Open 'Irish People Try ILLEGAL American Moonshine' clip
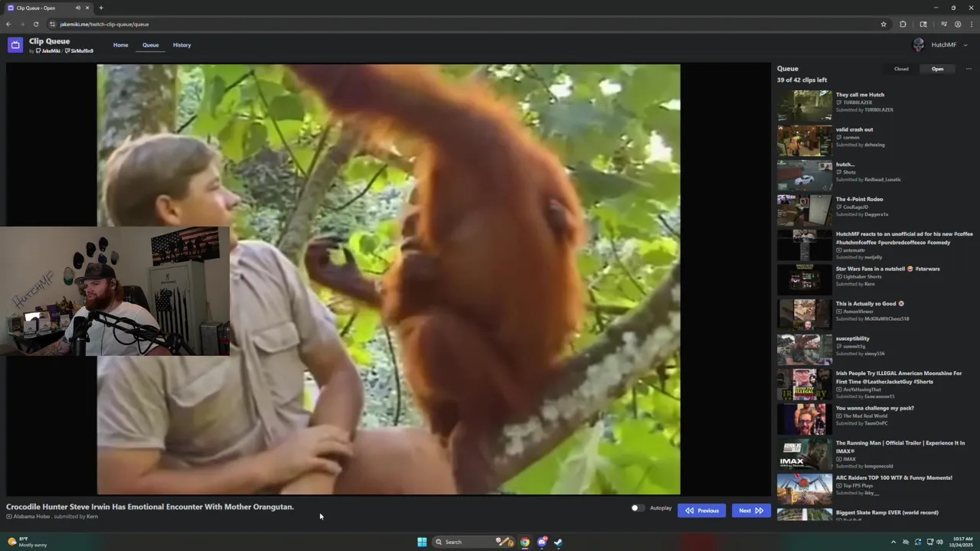This screenshot has width=980, height=551. 899,377
